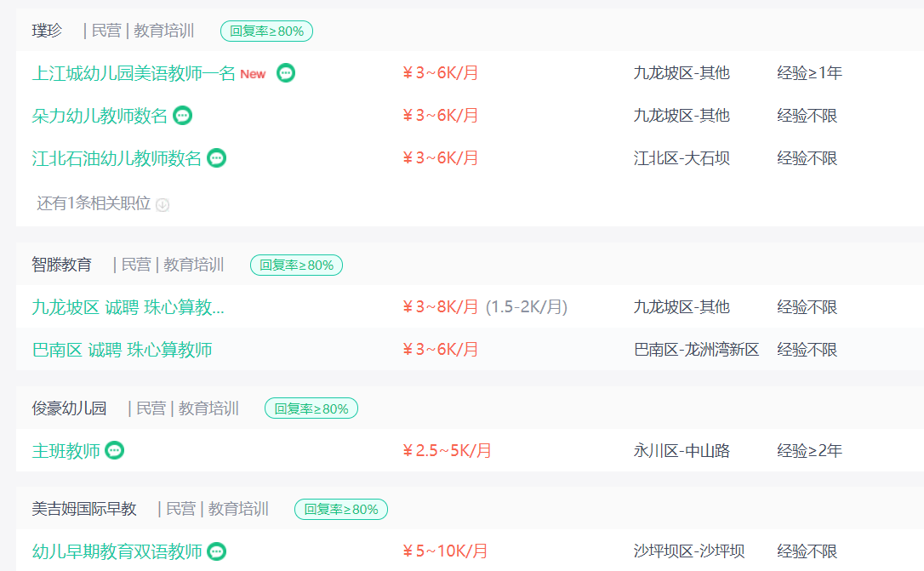This screenshot has height=571, width=924.
Task: Click 回复率≥80% badge next to 智滕教育
Action: [296, 265]
